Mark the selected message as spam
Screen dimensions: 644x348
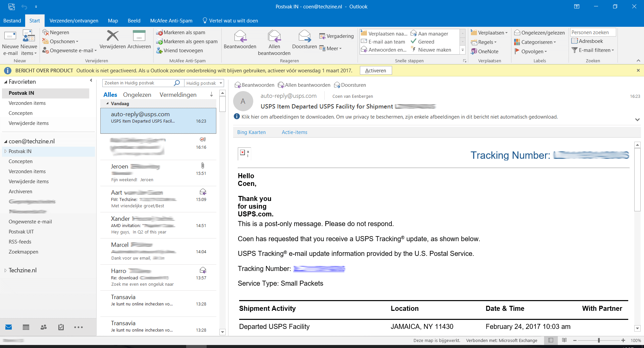[184, 32]
